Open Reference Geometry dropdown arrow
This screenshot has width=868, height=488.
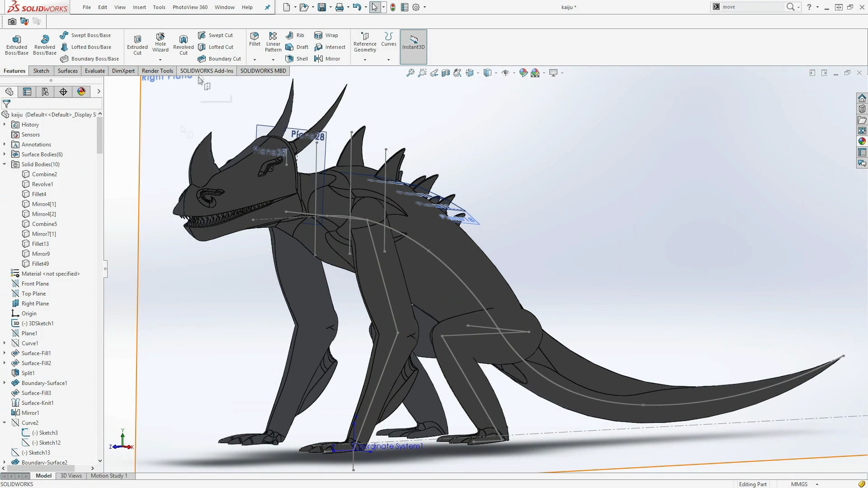(x=365, y=60)
